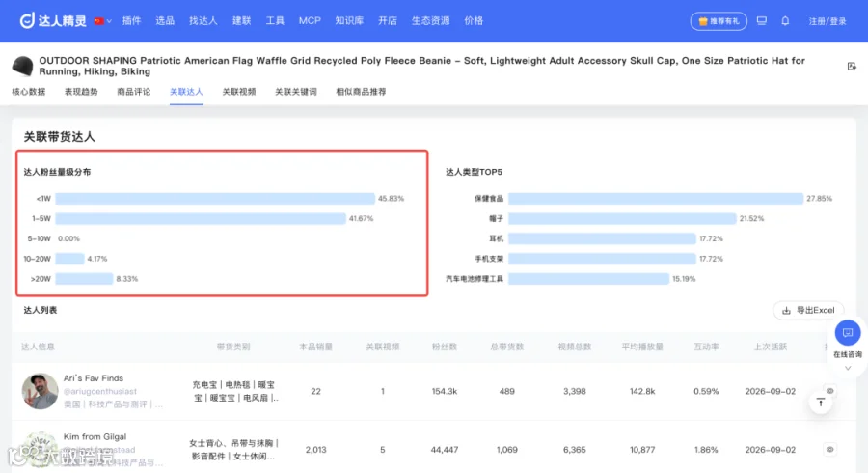Click the back-to-top arrow icon

click(x=821, y=403)
